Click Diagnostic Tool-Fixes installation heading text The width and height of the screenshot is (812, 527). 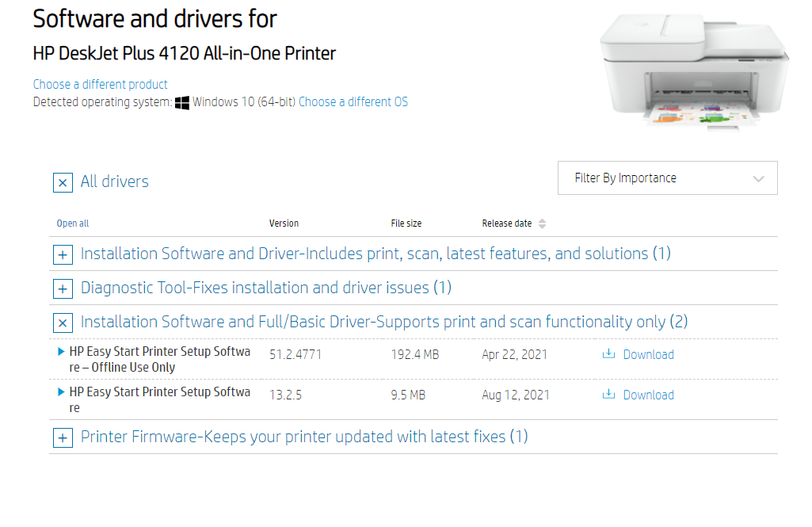coord(265,288)
